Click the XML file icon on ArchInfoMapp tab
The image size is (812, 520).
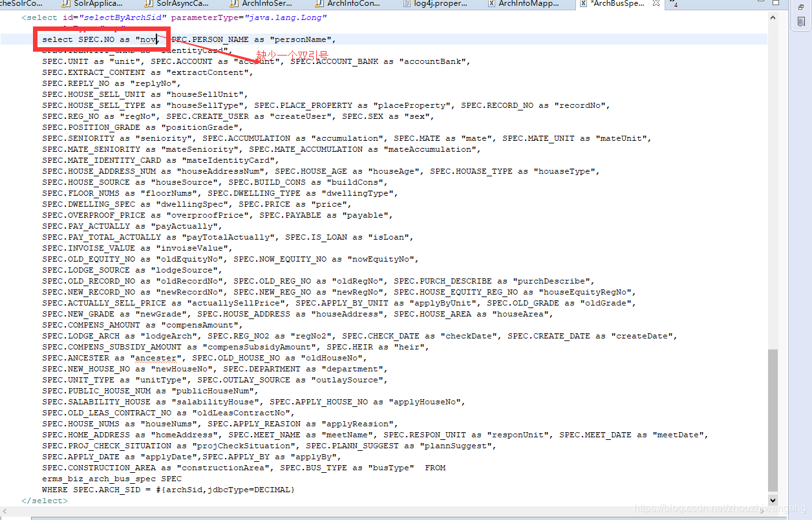point(492,5)
